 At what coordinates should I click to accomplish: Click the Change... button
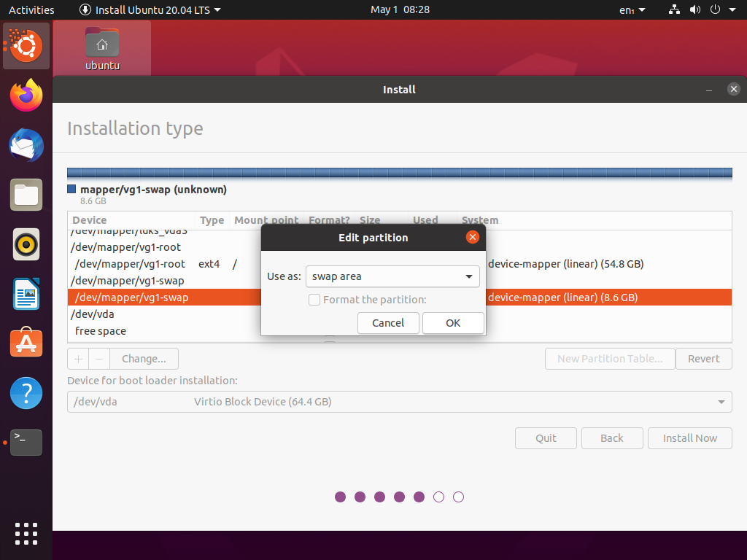pyautogui.click(x=144, y=359)
